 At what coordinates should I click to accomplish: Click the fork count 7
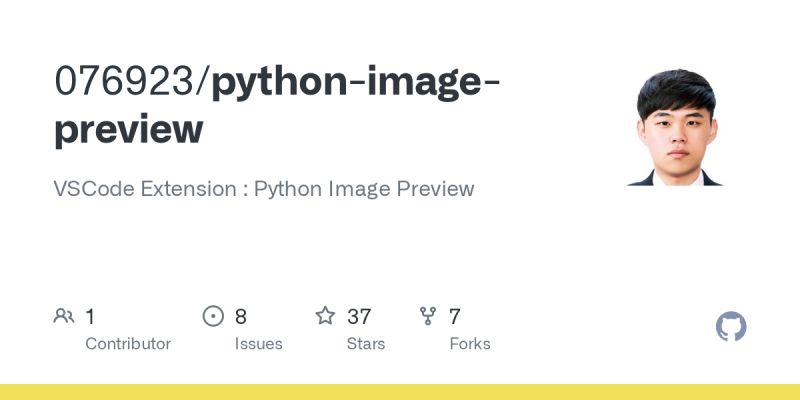(455, 316)
